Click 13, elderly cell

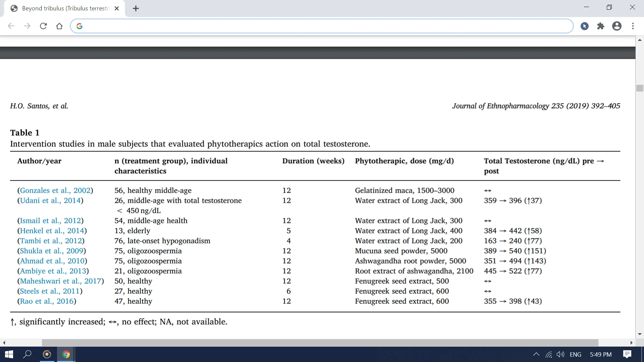[x=132, y=231]
